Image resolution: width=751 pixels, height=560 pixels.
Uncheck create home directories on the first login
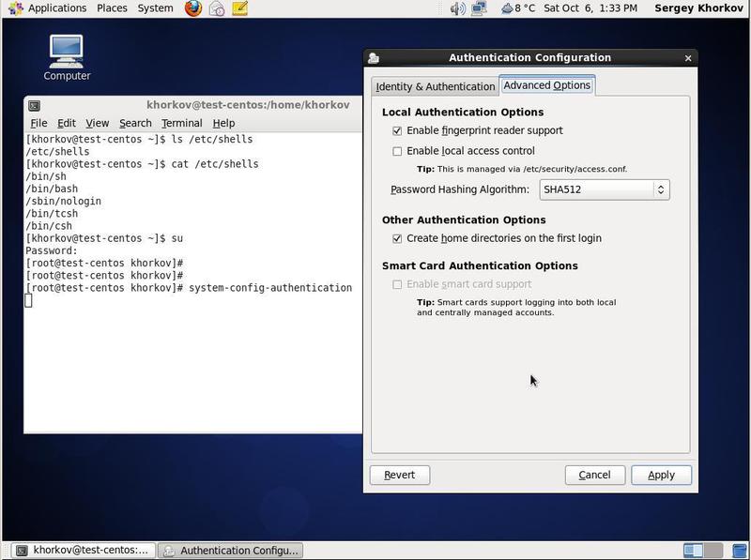(397, 238)
